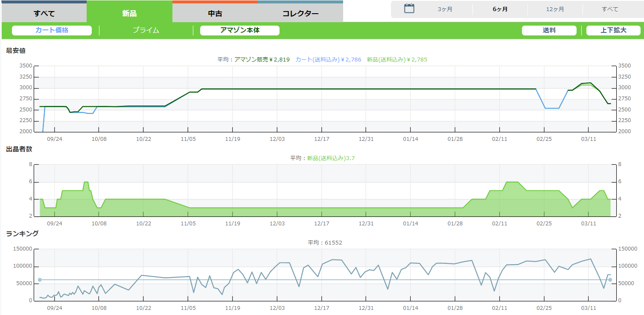The height and width of the screenshot is (315, 644).
Task: Switch to the すべて condition tab
Action: click(44, 13)
